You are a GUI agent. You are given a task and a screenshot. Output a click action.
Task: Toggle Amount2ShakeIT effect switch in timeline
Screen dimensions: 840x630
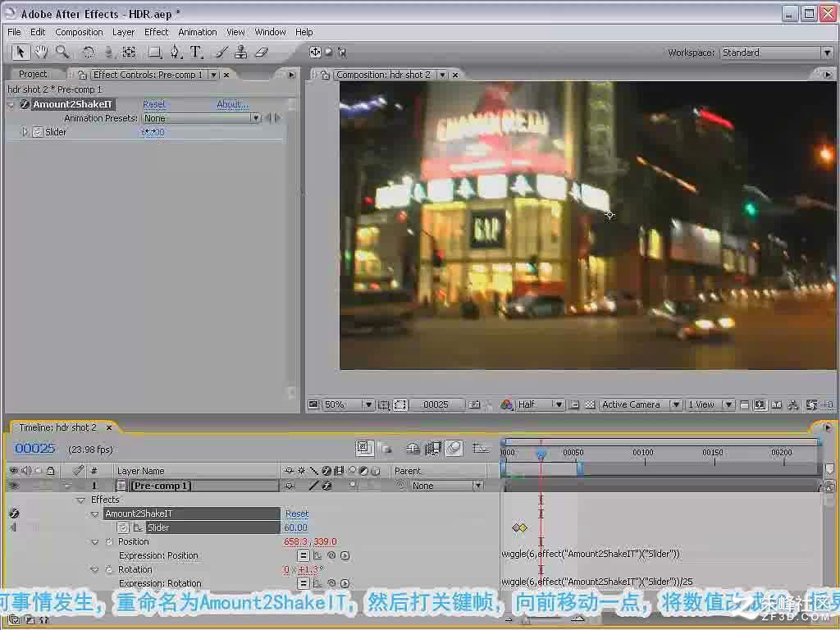pyautogui.click(x=14, y=514)
